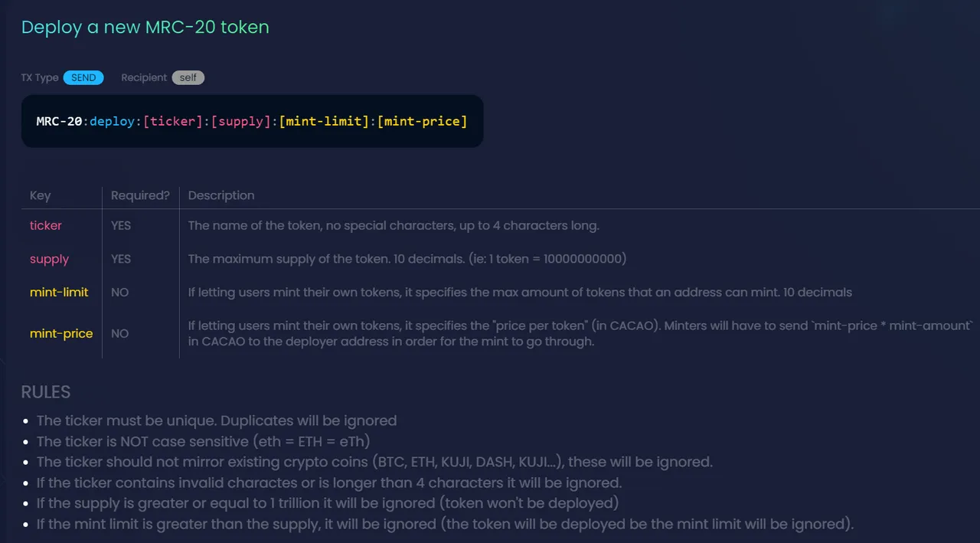Click the pink supply key in table
The height and width of the screenshot is (543, 980).
(x=49, y=259)
